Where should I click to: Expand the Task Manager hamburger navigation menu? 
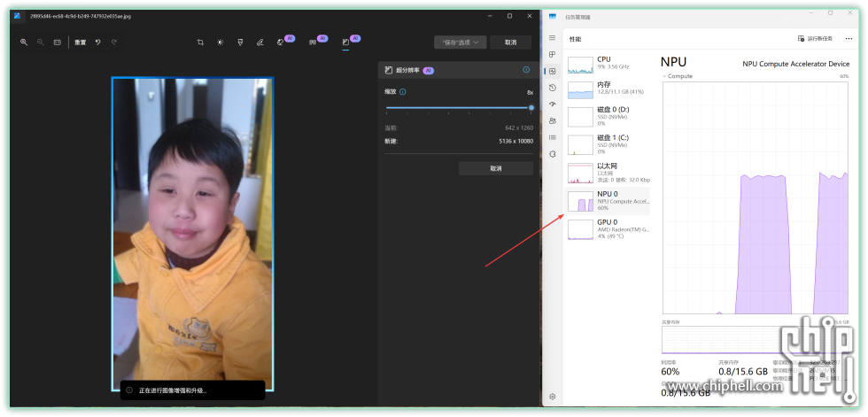pyautogui.click(x=552, y=38)
